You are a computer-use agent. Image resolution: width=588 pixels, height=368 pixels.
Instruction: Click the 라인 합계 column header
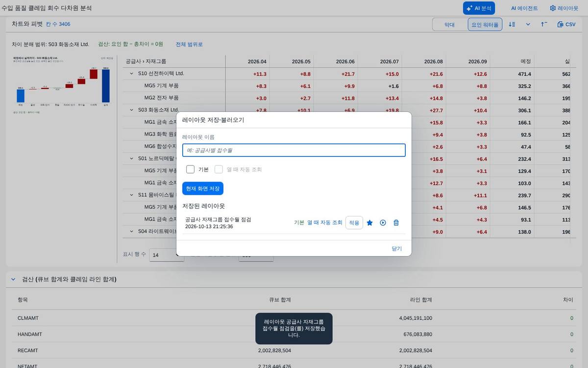pos(421,300)
